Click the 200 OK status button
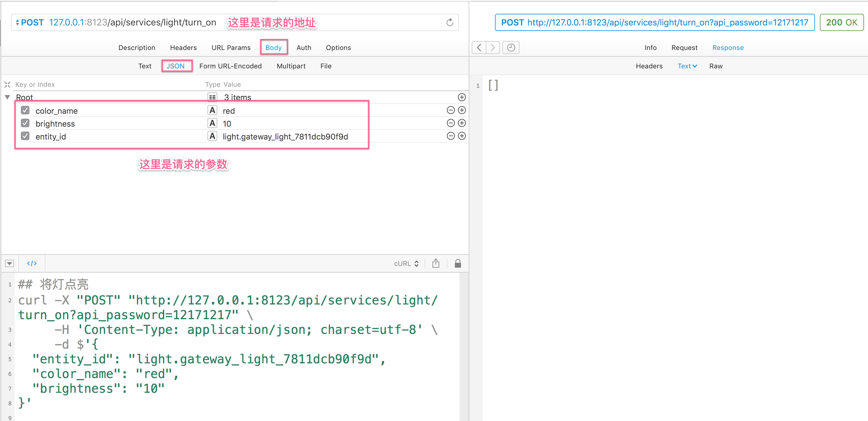Screen dimensions: 868x421 (x=841, y=23)
